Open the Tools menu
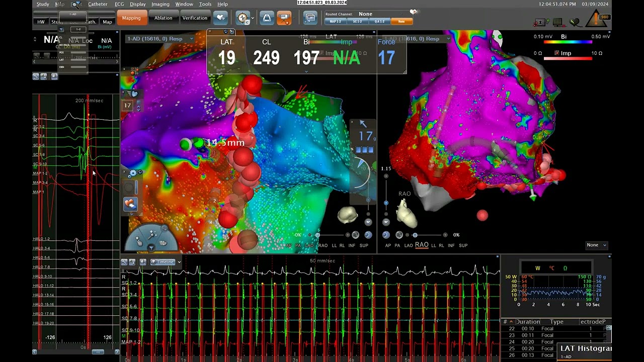Screen dimensions: 644x362 click(205, 4)
